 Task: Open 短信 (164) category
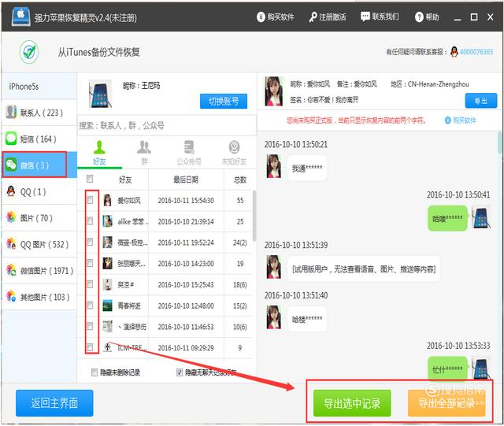click(x=39, y=139)
